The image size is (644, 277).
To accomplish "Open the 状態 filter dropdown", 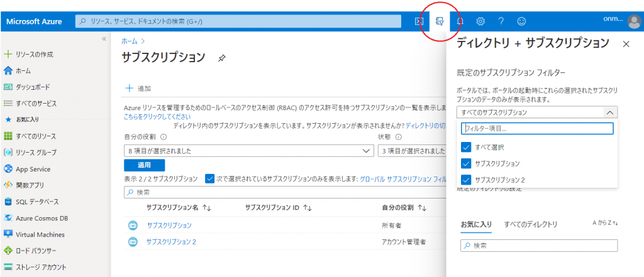I will pyautogui.click(x=412, y=151).
